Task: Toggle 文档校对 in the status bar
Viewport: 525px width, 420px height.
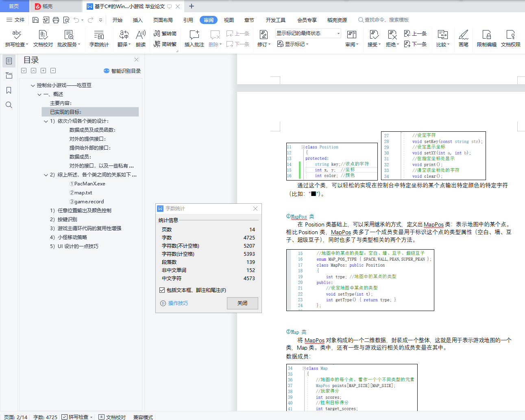Action: click(112, 417)
